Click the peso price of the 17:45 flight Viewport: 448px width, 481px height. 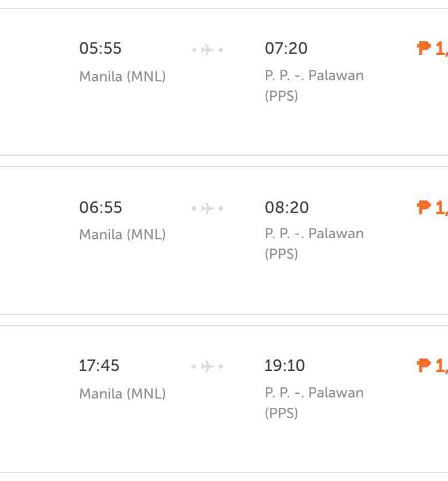click(x=433, y=365)
